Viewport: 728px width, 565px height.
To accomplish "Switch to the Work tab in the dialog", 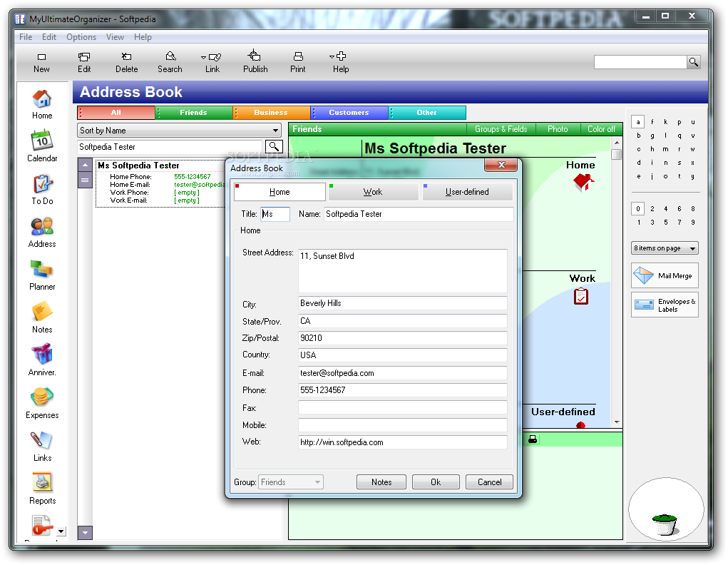I will tap(372, 192).
